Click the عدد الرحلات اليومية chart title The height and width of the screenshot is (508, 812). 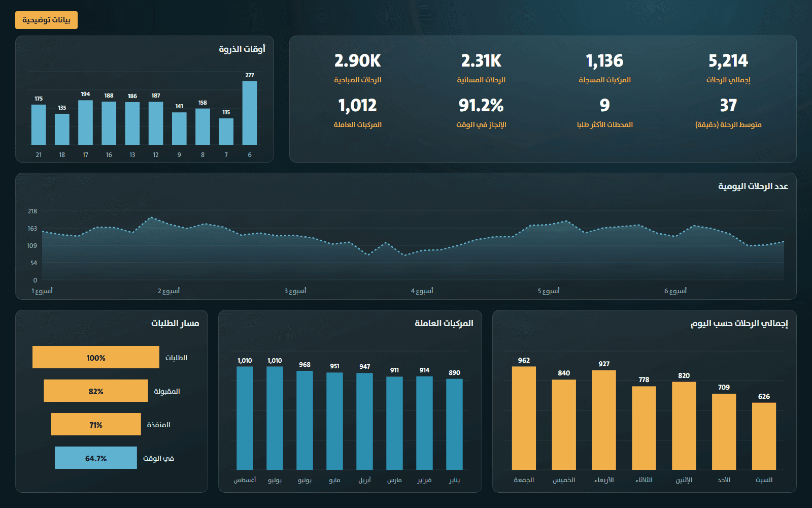pyautogui.click(x=753, y=186)
